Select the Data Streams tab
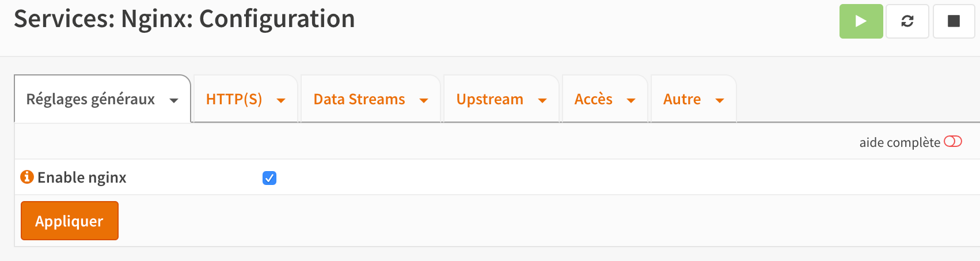 (359, 99)
